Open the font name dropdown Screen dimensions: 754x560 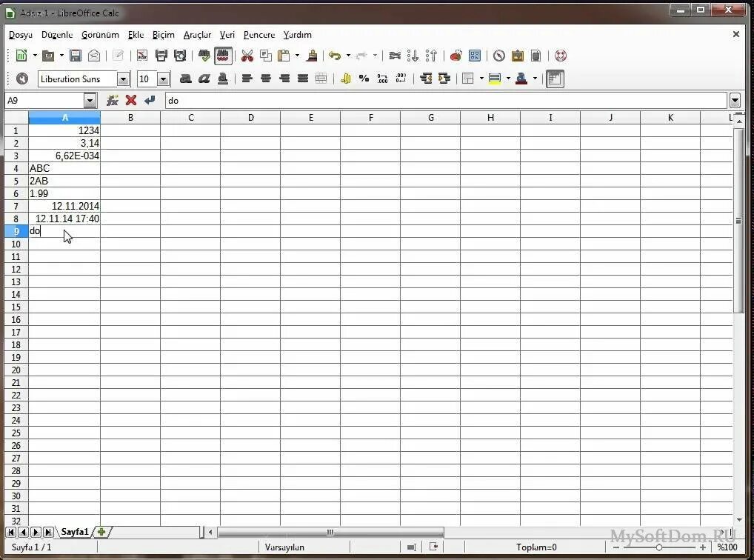coord(123,79)
